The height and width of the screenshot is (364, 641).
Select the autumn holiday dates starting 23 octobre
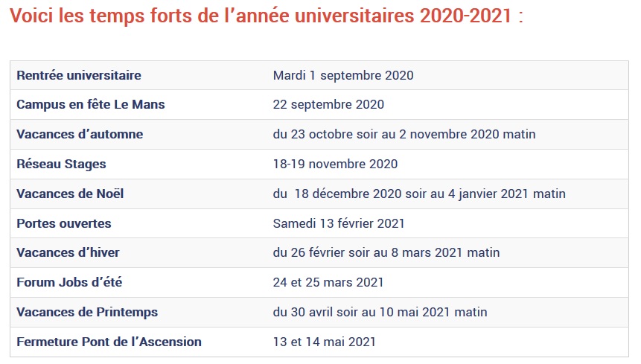tap(404, 134)
